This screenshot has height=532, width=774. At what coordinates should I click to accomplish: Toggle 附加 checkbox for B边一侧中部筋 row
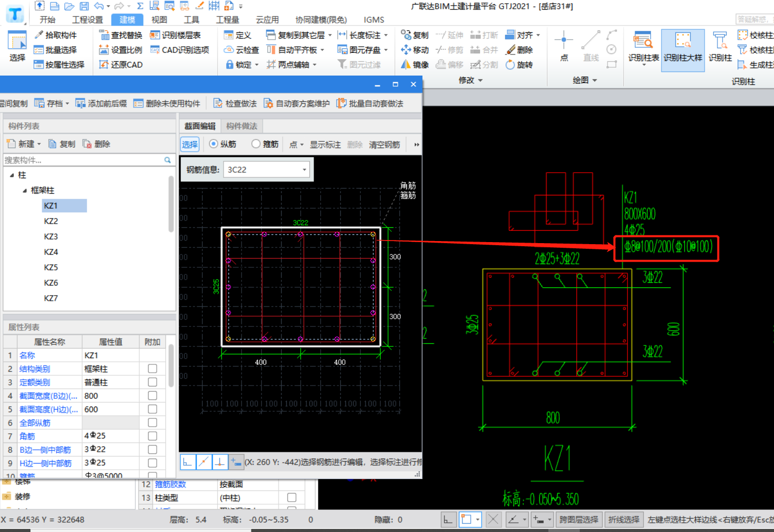coord(152,449)
